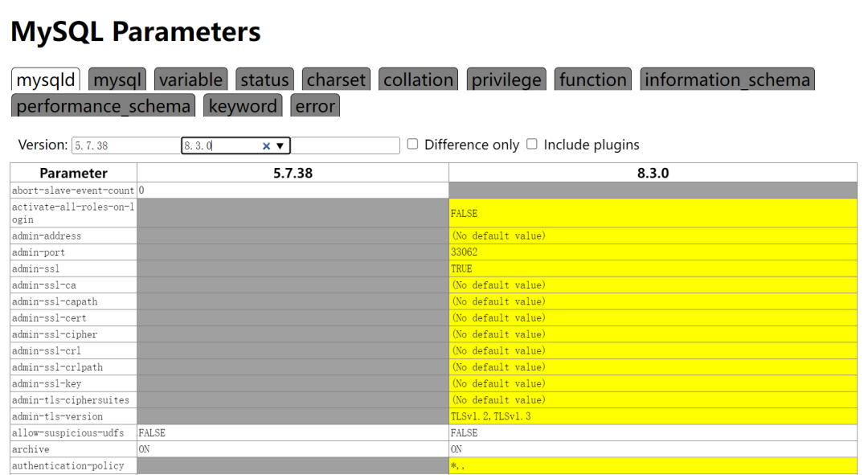Screen dimensions: 868x475
Task: Select the admin-address parameter row
Action: pyautogui.click(x=433, y=235)
